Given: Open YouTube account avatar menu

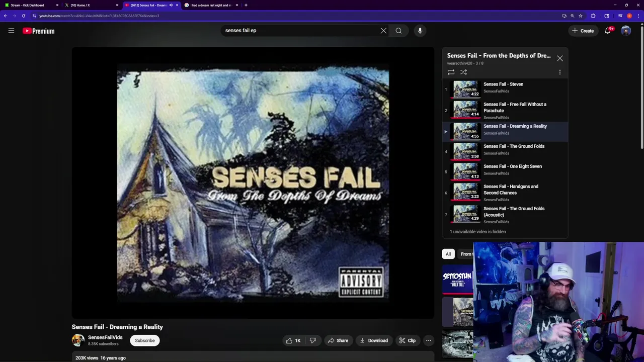Looking at the screenshot, I should tap(626, 31).
